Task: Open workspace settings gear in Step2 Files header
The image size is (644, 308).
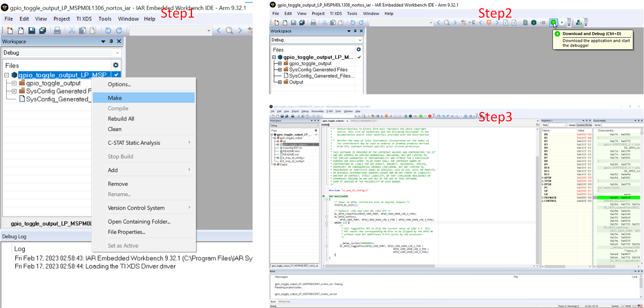Action: pos(359,50)
